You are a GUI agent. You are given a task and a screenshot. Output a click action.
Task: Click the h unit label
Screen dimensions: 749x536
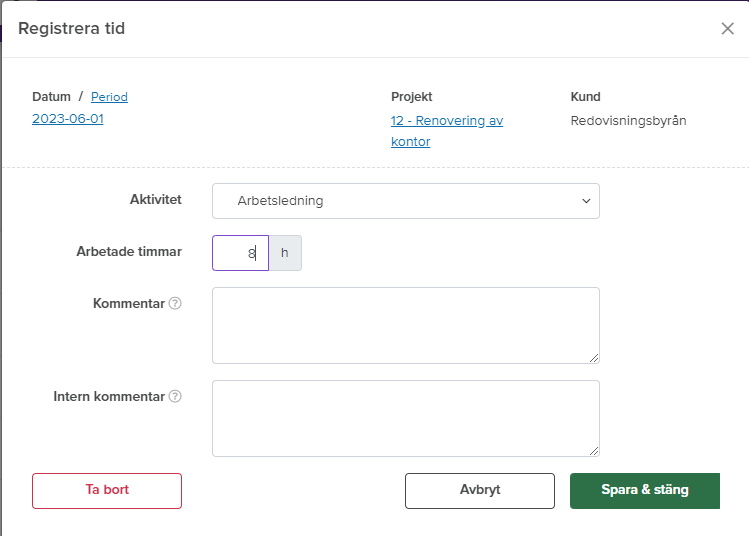[x=285, y=253]
